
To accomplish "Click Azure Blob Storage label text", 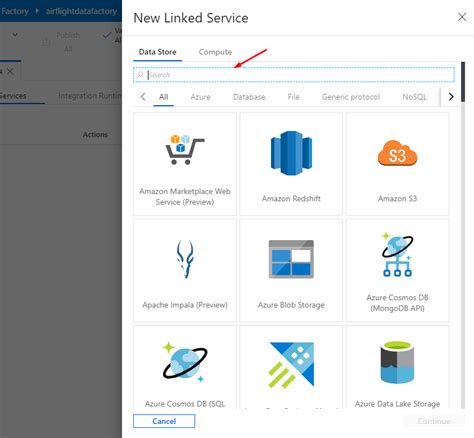I will click(291, 305).
